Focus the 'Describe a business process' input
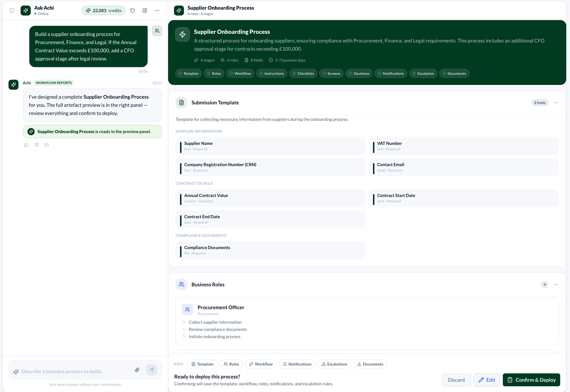The image size is (570, 392). pos(75,371)
